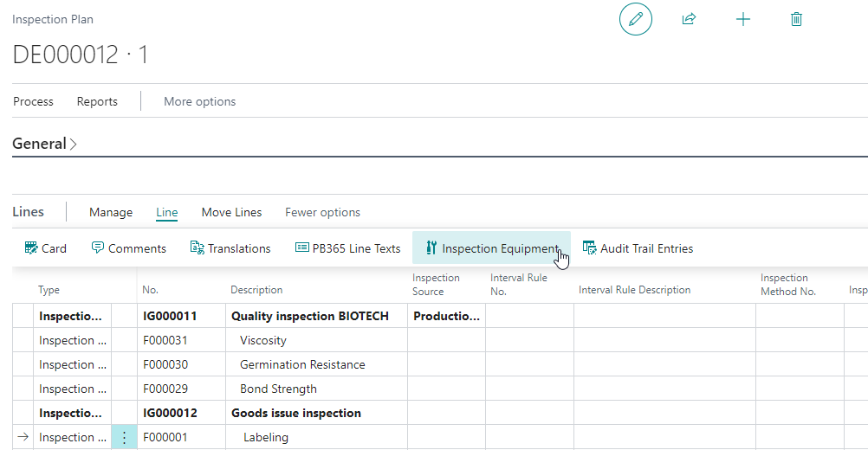
Task: Open row options menu for F000001
Action: point(124,437)
